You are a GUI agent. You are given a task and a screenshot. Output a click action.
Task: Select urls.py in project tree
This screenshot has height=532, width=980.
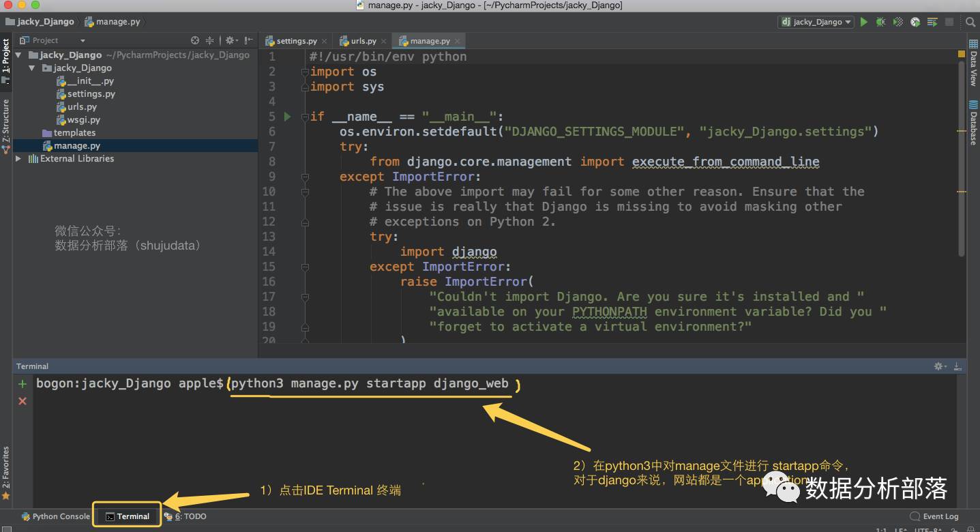tap(77, 106)
